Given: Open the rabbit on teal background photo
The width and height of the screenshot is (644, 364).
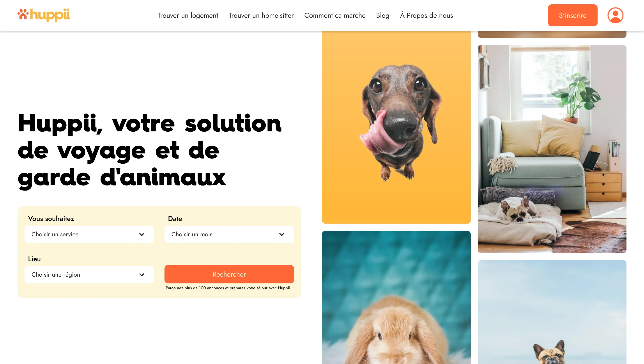Looking at the screenshot, I should 396,297.
